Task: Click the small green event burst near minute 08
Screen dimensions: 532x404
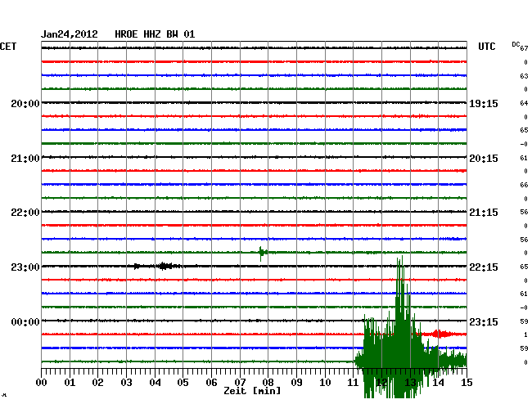Action: pos(262,253)
